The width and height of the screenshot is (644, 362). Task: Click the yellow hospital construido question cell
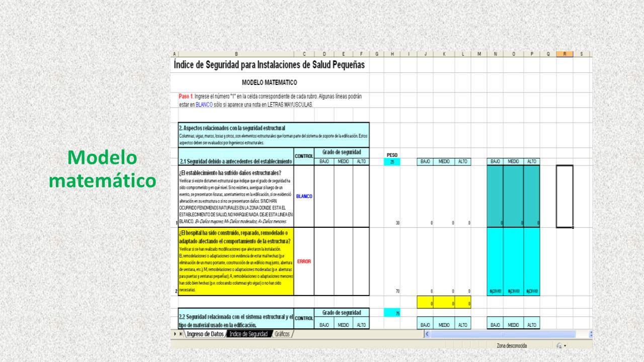[236, 261]
